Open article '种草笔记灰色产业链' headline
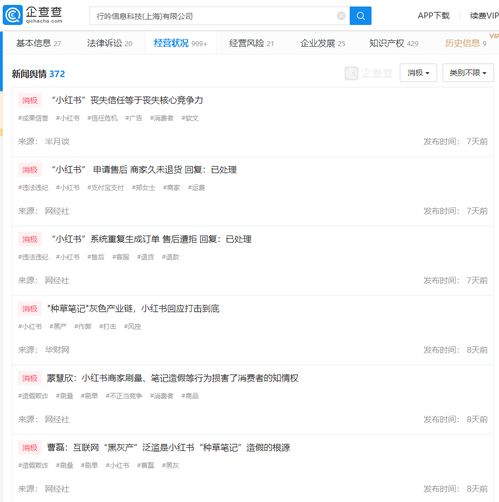 pos(133,308)
